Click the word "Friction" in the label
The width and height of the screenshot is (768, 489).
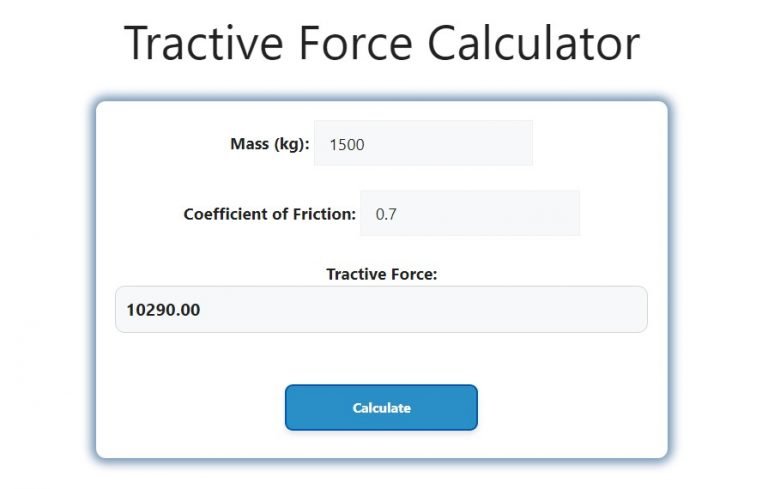[x=322, y=214]
